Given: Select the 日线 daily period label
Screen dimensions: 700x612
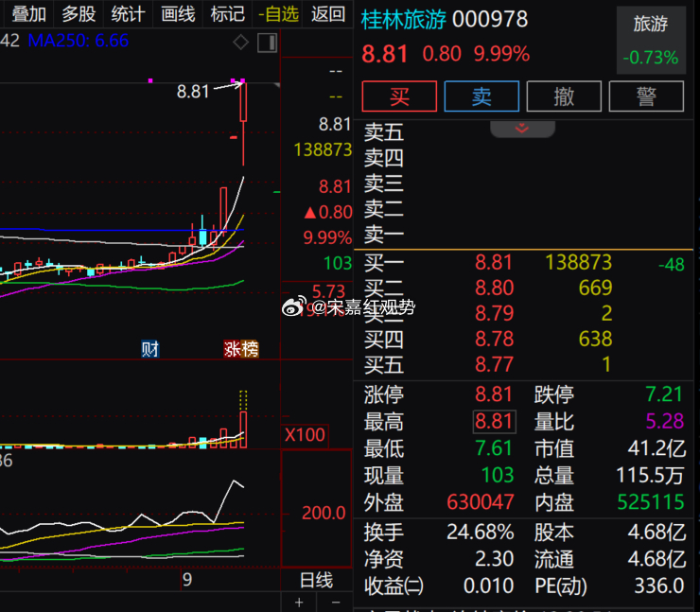Looking at the screenshot, I should tap(317, 580).
